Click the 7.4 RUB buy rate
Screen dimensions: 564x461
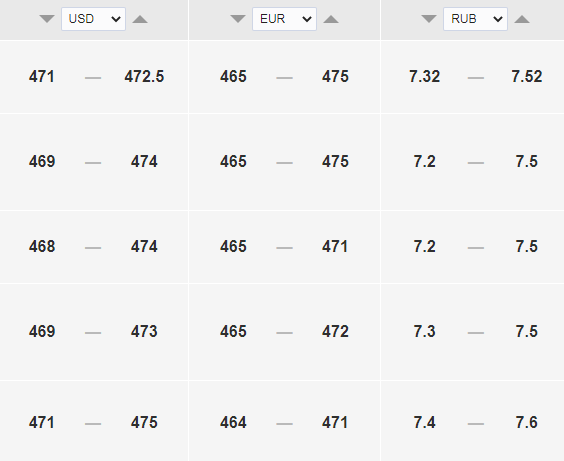click(x=424, y=423)
